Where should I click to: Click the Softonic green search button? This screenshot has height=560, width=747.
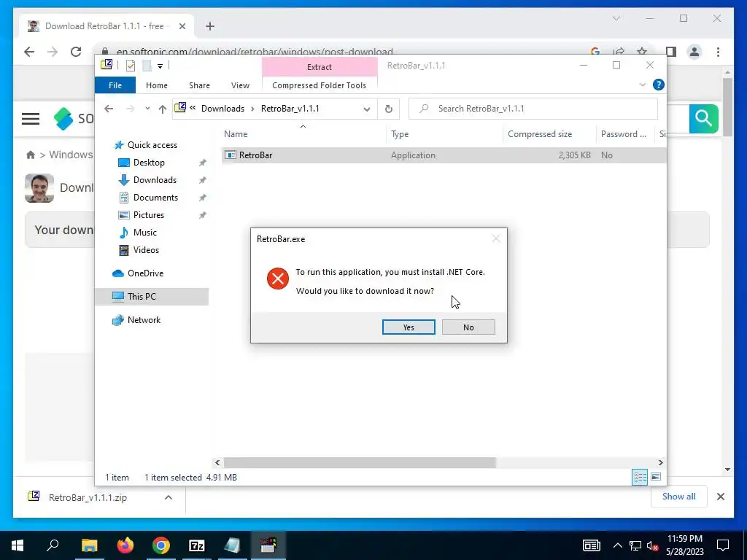pos(704,118)
